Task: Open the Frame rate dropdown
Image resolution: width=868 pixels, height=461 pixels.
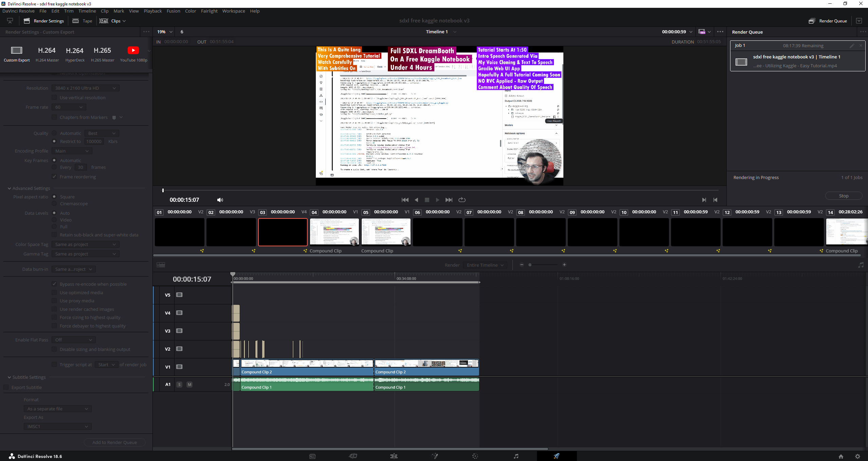Action: coord(69,107)
